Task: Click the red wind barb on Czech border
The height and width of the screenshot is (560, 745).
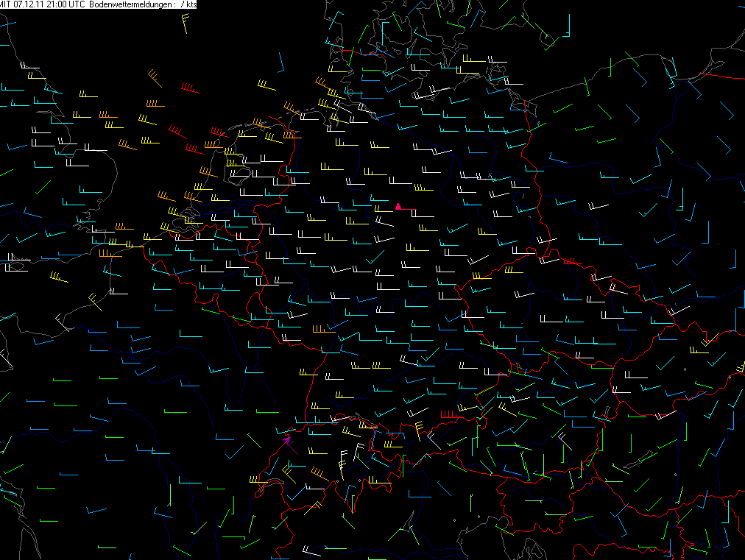Action: (x=572, y=261)
